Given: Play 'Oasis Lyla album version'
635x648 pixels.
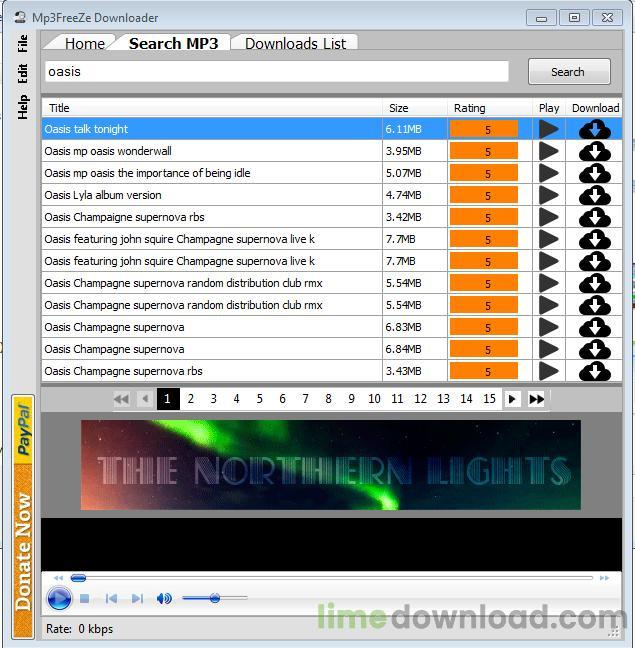Looking at the screenshot, I should point(549,195).
